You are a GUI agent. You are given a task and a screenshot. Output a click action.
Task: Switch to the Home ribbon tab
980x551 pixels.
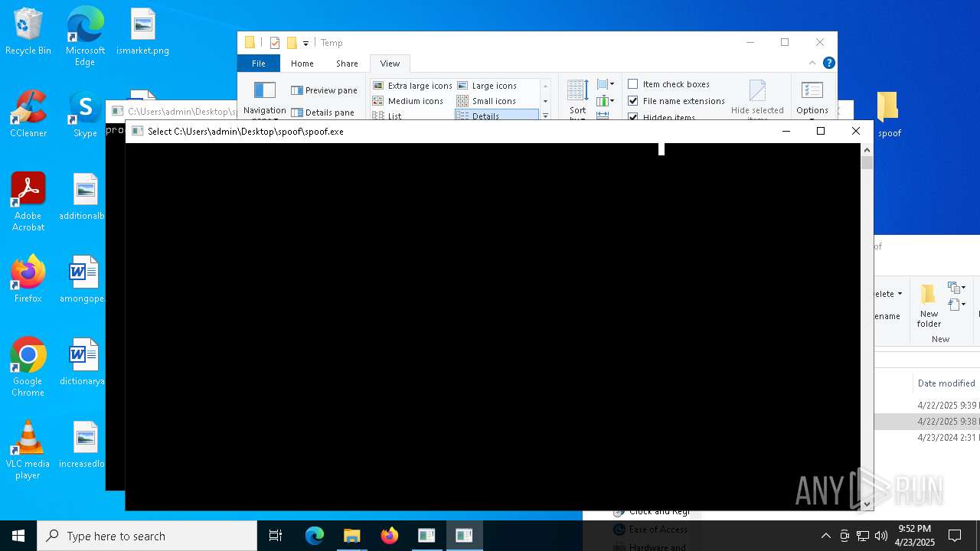click(302, 64)
